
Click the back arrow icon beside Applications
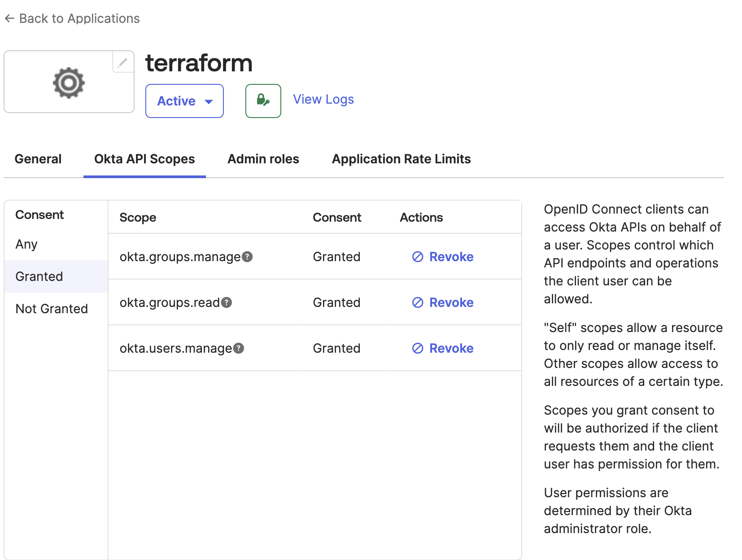click(9, 18)
